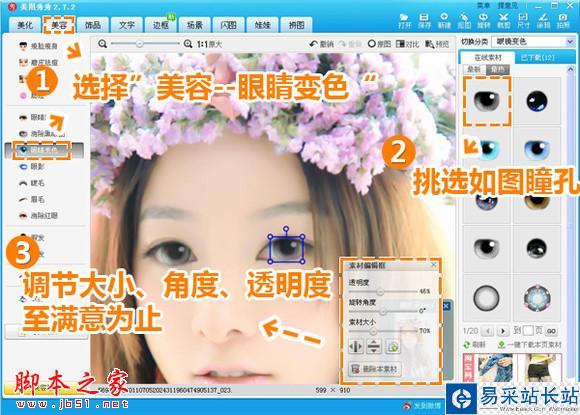Click the flip vertical icon in 素材编辑框
580x415 pixels.
tap(374, 347)
